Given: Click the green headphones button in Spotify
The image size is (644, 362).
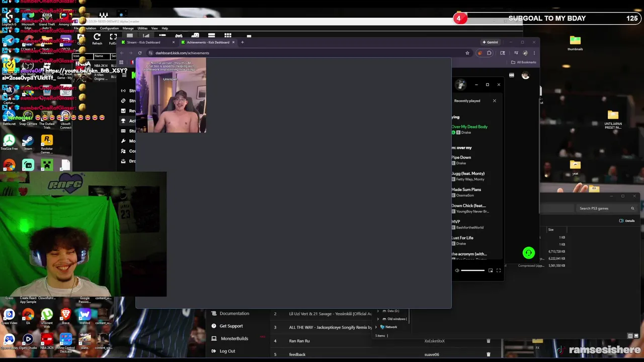Looking at the screenshot, I should [528, 253].
